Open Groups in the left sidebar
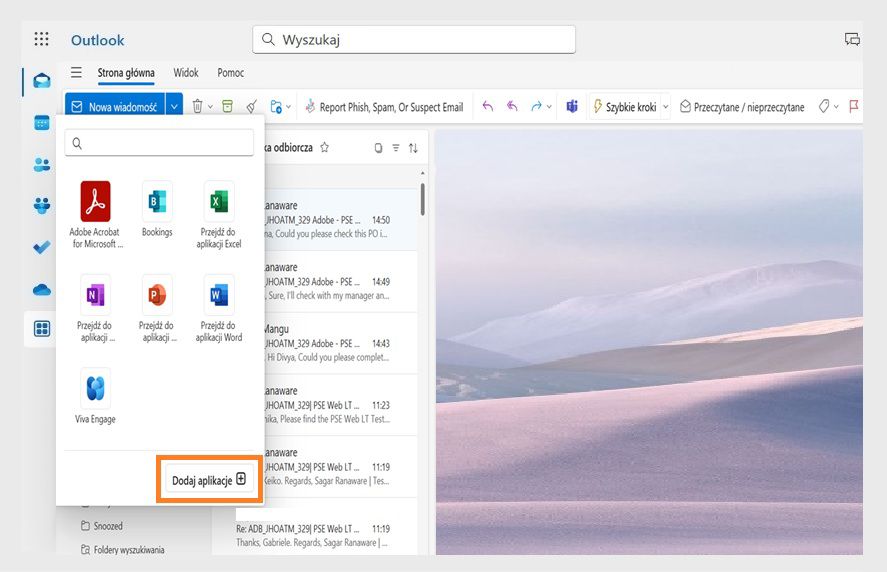Viewport: 887px width, 572px height. pyautogui.click(x=41, y=205)
